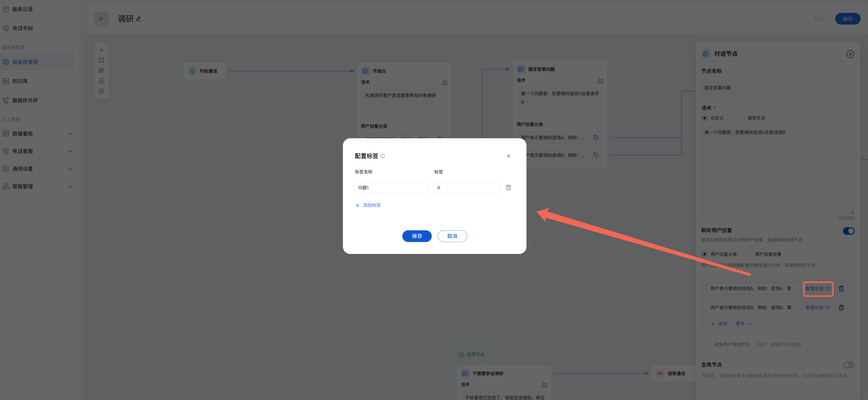Edit the 调研 title with pencil icon
868x400 pixels.
coord(138,19)
